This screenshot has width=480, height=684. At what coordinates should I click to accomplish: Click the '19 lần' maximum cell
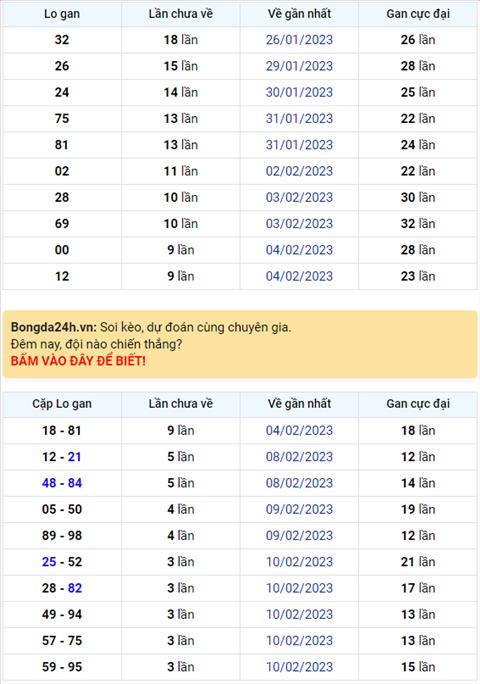coord(418,509)
